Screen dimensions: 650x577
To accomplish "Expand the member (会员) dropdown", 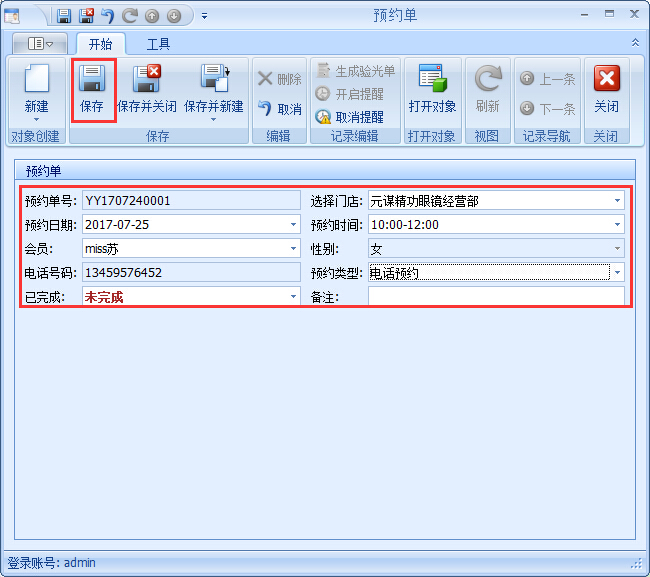I will [x=293, y=249].
